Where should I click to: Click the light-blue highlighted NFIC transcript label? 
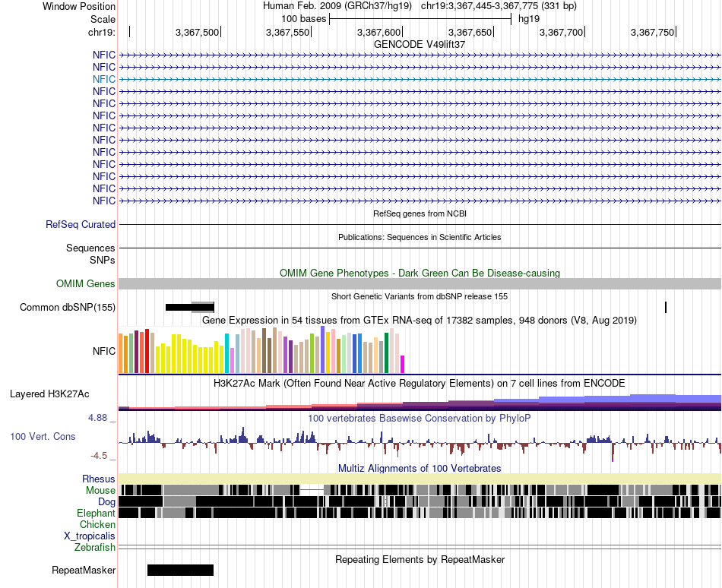[x=103, y=79]
